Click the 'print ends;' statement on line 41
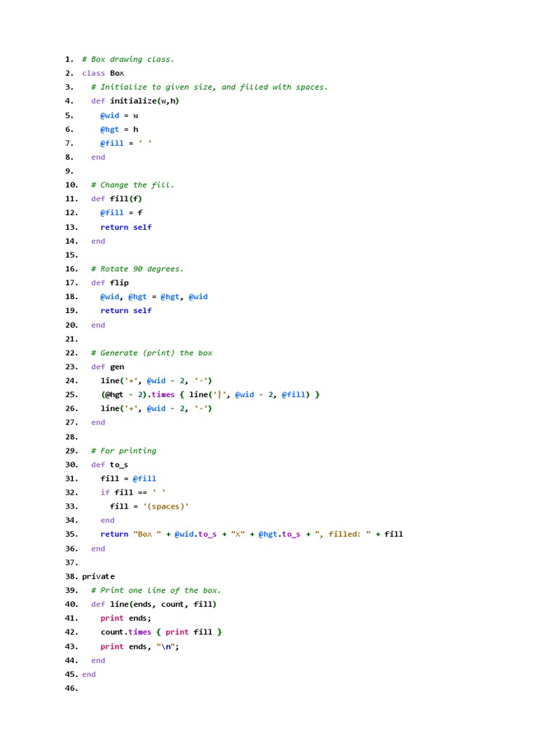This screenshot has width=560, height=747. [x=126, y=619]
